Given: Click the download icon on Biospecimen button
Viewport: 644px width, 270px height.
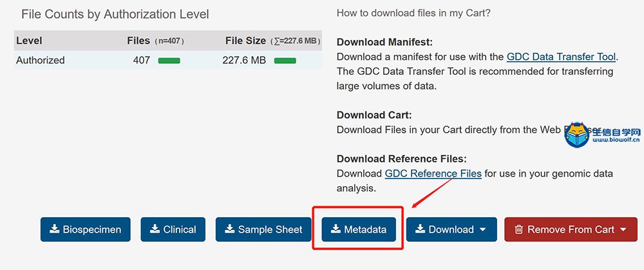Looking at the screenshot, I should [x=54, y=229].
